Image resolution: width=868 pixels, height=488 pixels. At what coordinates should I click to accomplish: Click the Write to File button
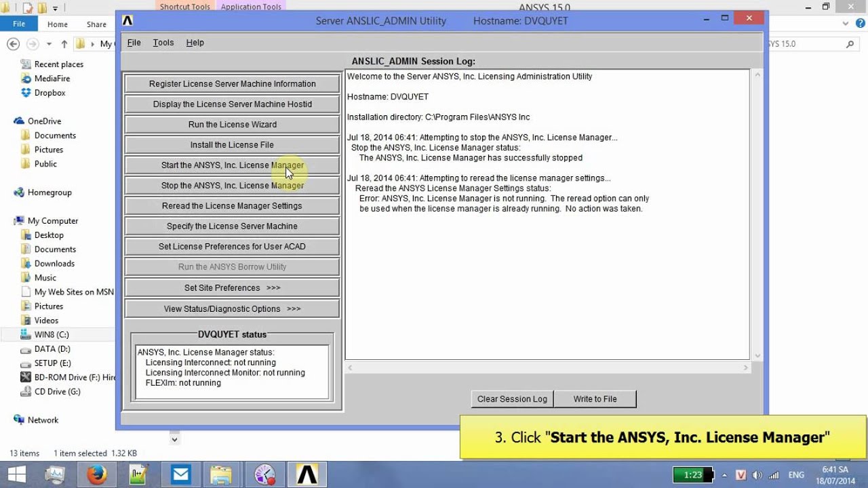point(595,399)
